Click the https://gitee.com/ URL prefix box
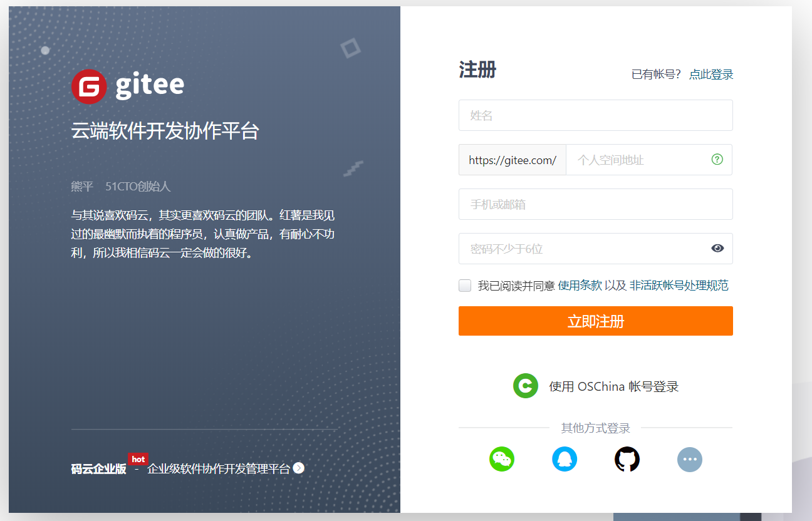This screenshot has width=812, height=521. tap(512, 160)
